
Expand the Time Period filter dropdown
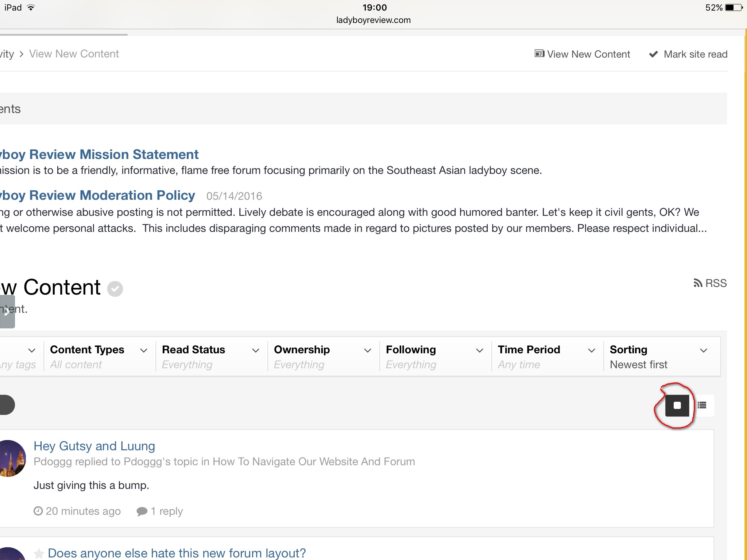(x=547, y=357)
